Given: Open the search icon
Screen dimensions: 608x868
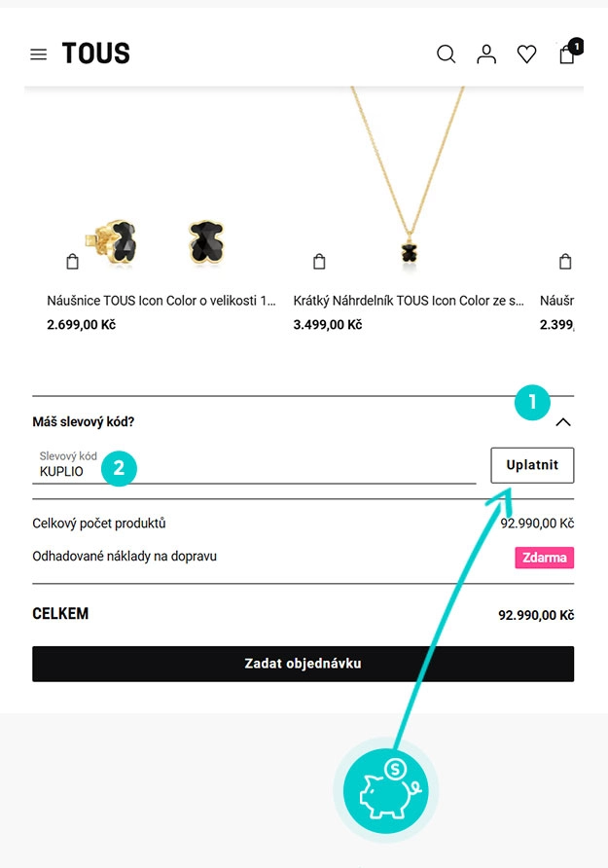Looking at the screenshot, I should 447,54.
